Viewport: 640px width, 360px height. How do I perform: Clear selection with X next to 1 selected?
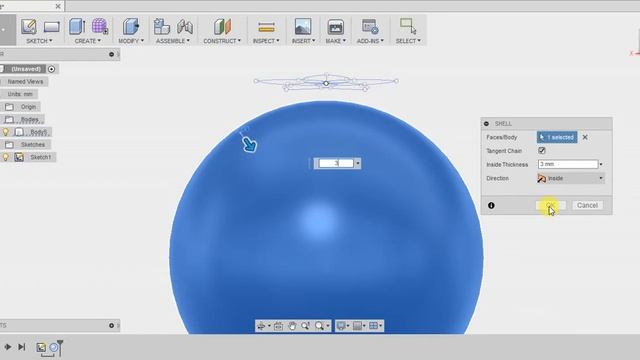585,137
